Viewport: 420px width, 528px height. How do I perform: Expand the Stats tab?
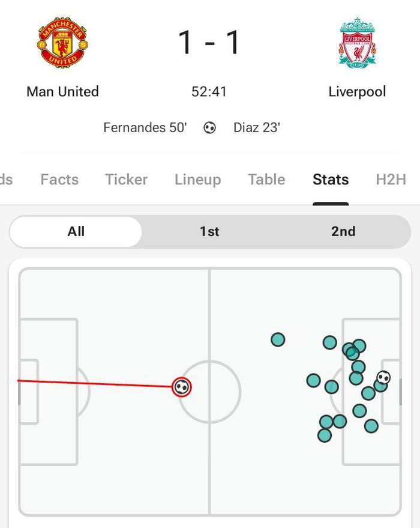(x=331, y=179)
